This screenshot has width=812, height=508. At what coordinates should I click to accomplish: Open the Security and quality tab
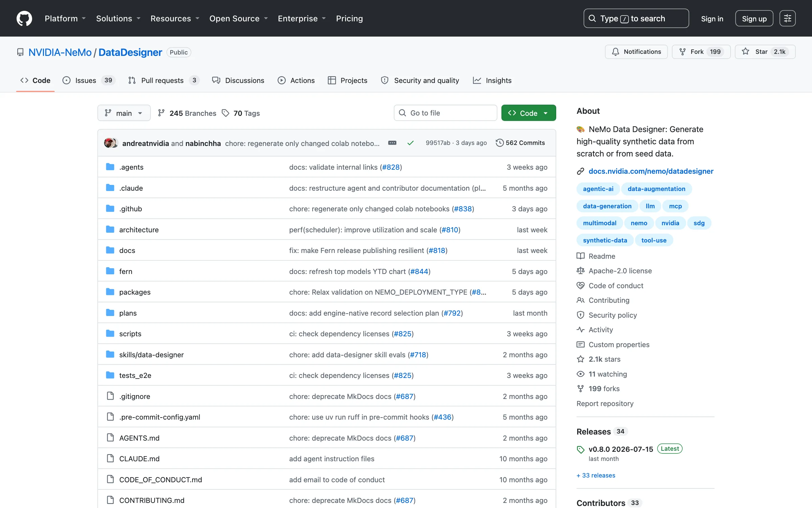(420, 80)
